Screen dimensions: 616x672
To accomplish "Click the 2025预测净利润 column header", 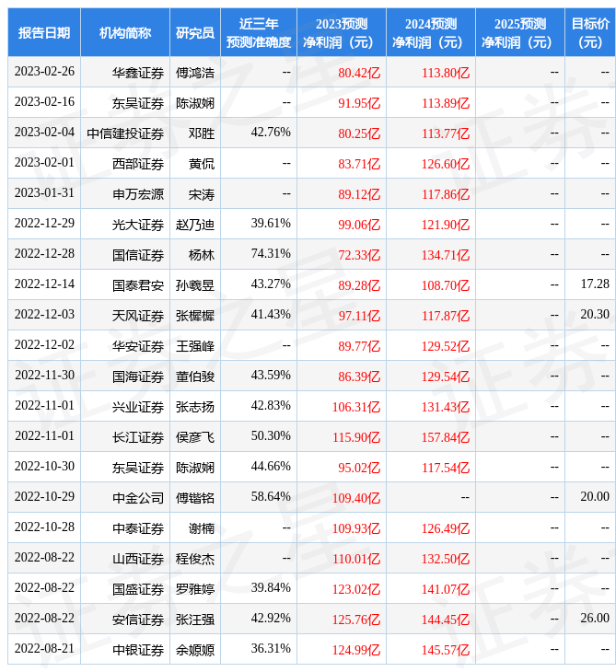I will [x=520, y=33].
